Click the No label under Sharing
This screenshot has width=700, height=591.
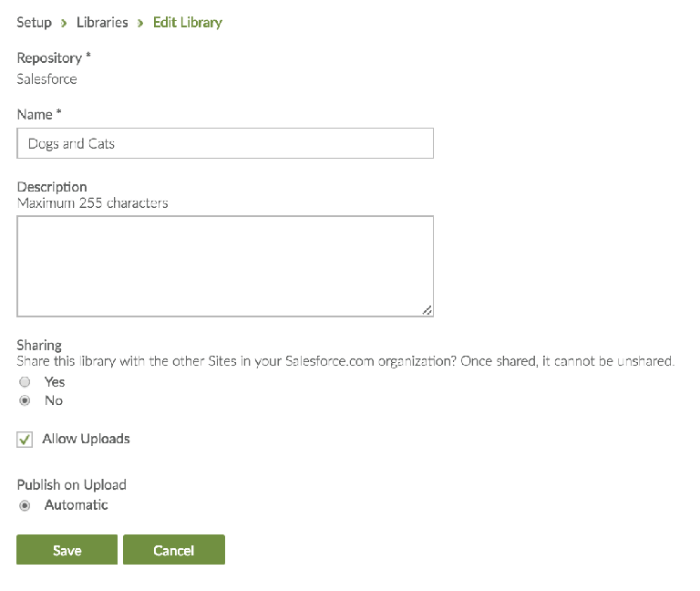pyautogui.click(x=54, y=400)
